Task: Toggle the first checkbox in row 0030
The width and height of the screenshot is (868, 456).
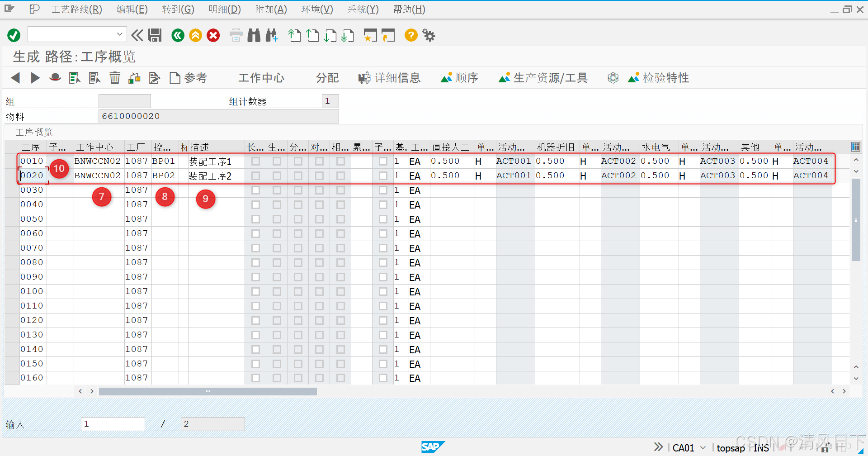Action: (x=255, y=190)
